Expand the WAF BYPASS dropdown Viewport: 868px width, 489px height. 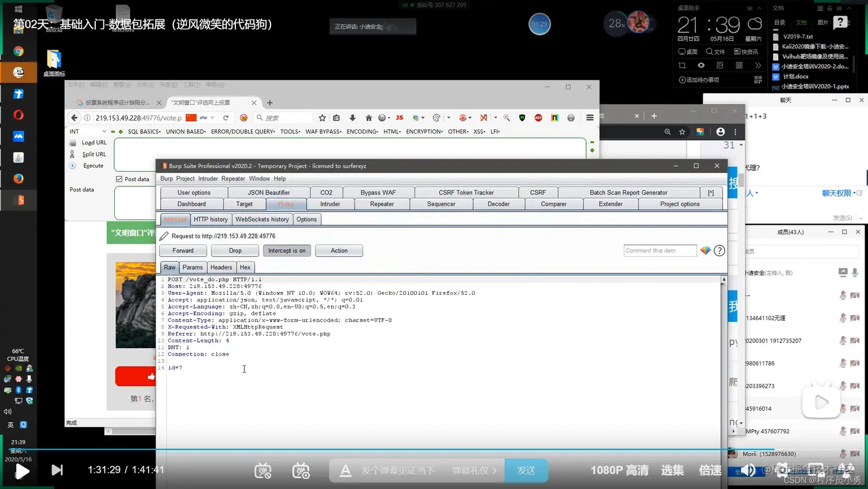pos(323,132)
